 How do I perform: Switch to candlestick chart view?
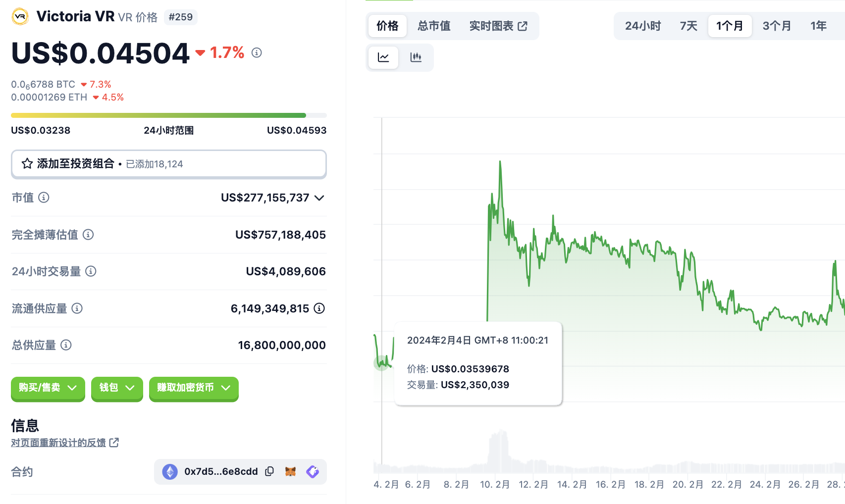(x=416, y=57)
